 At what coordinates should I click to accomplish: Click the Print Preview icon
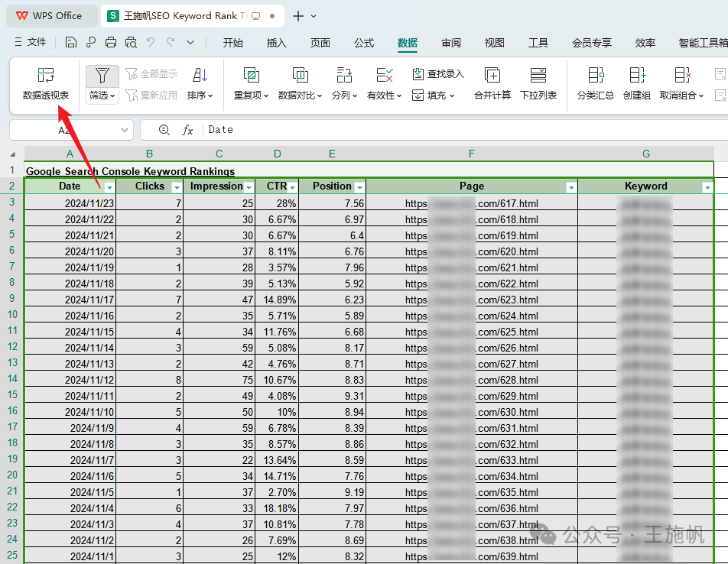tap(131, 43)
